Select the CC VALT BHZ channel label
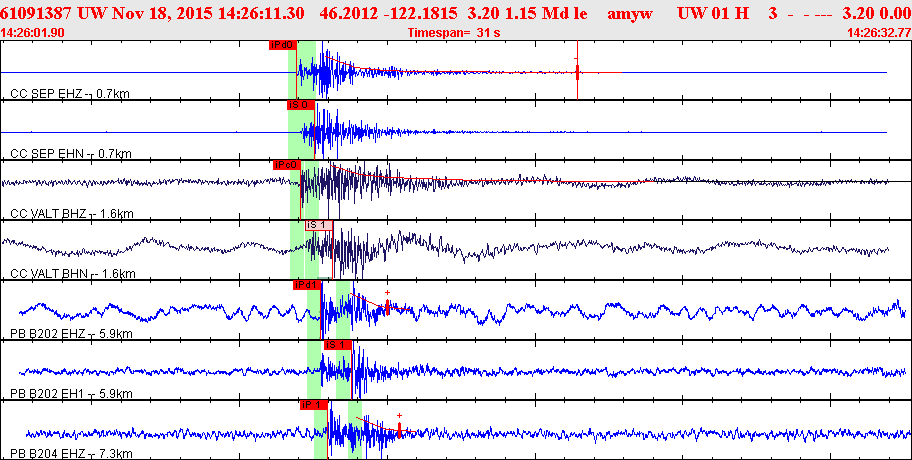This screenshot has width=912, height=460. point(72,213)
